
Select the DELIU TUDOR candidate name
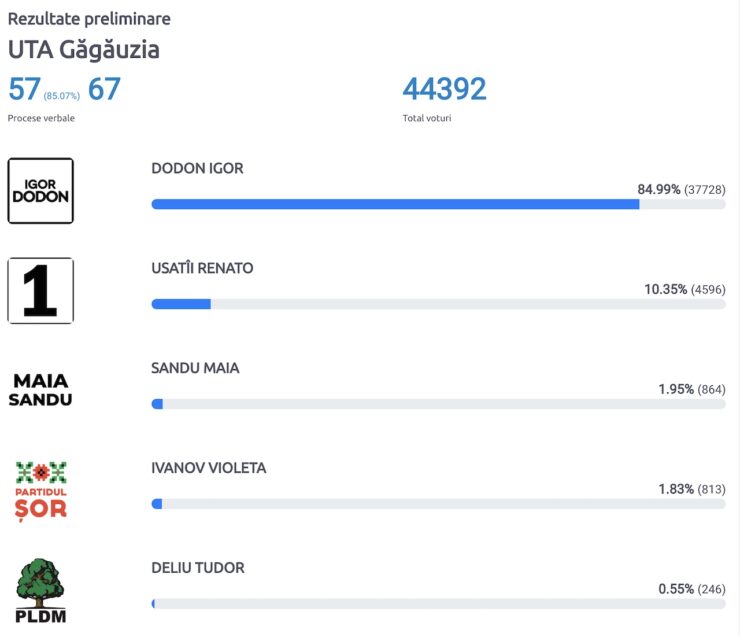(x=198, y=568)
